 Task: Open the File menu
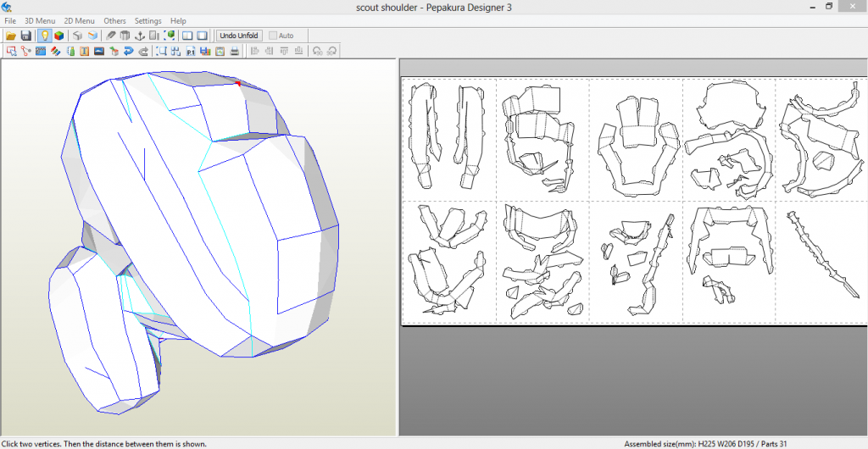pos(10,20)
